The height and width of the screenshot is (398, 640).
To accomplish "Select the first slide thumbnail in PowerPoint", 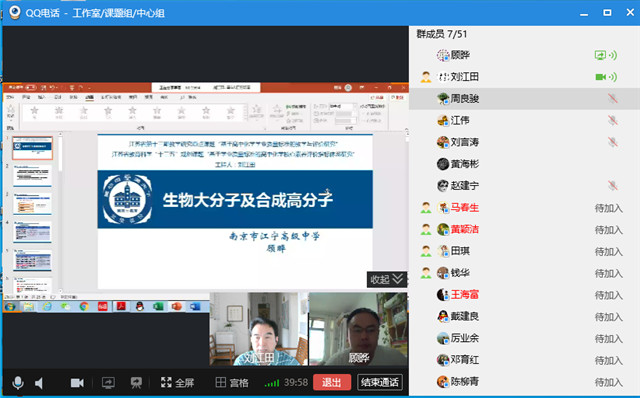I will point(33,148).
